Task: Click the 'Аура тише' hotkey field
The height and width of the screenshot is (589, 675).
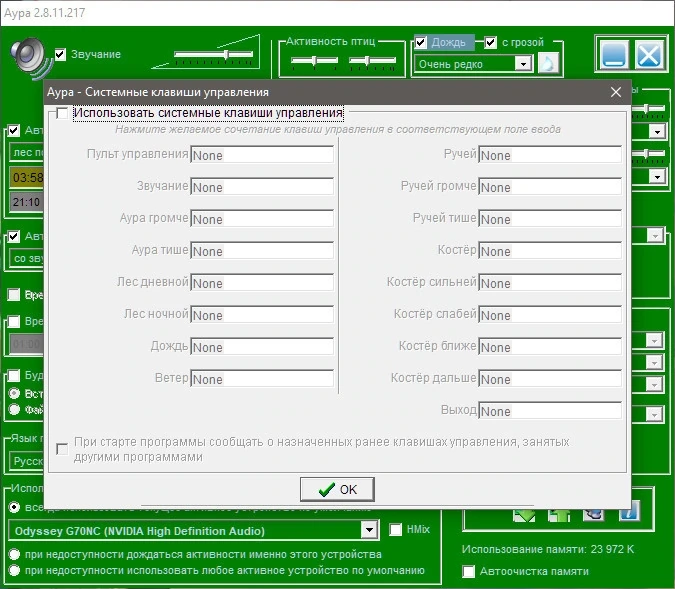Action: [x=262, y=251]
